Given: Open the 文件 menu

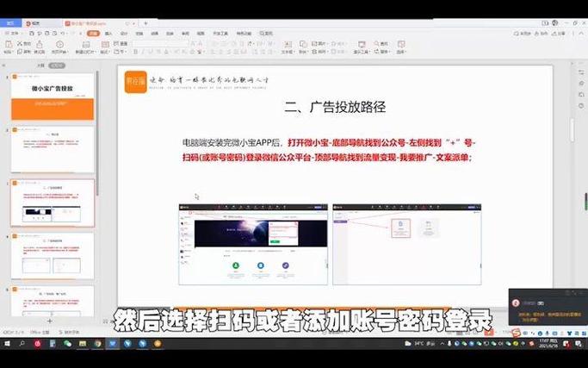Looking at the screenshot, I should [13, 34].
